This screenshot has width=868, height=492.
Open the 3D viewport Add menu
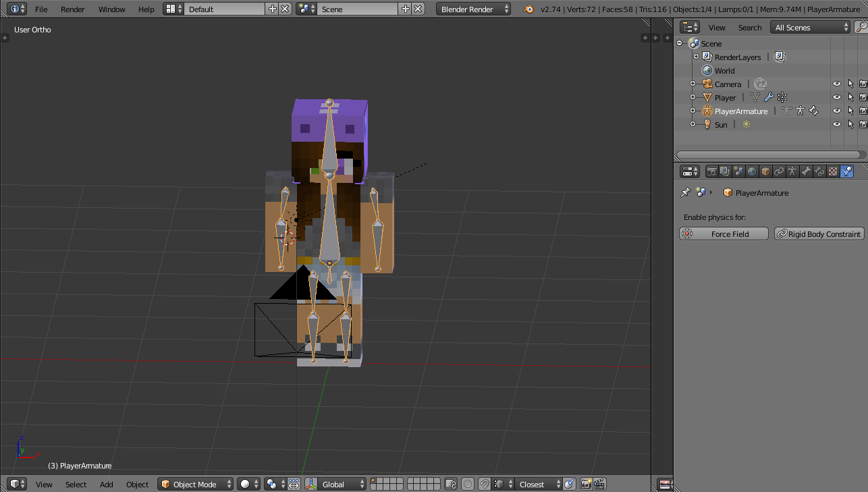pyautogui.click(x=107, y=484)
